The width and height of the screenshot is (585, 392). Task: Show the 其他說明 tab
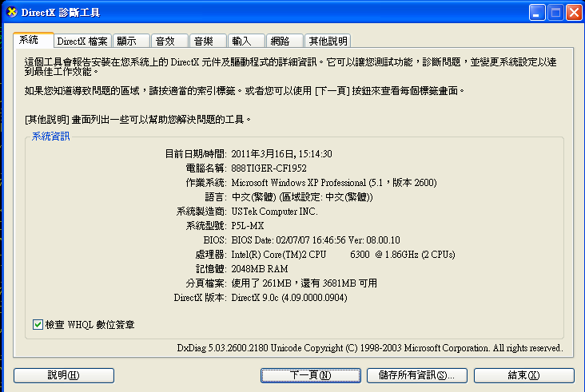click(x=328, y=41)
